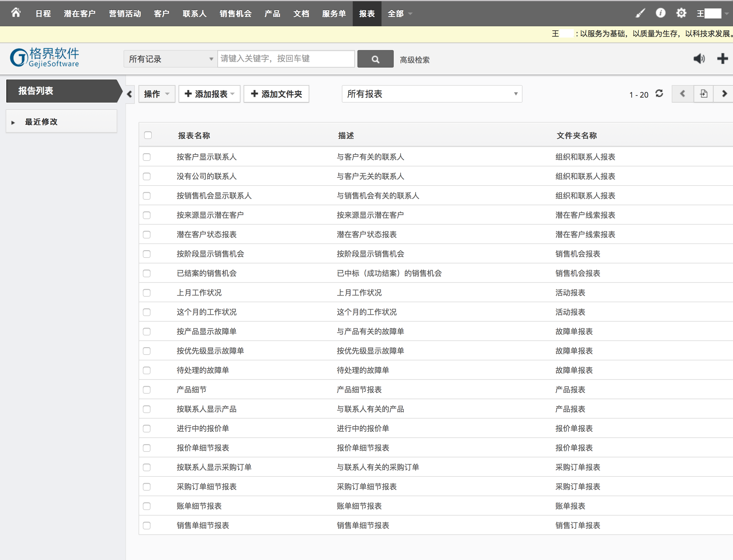The height and width of the screenshot is (560, 733).
Task: Click the 添加文件夹 button
Action: (x=276, y=94)
